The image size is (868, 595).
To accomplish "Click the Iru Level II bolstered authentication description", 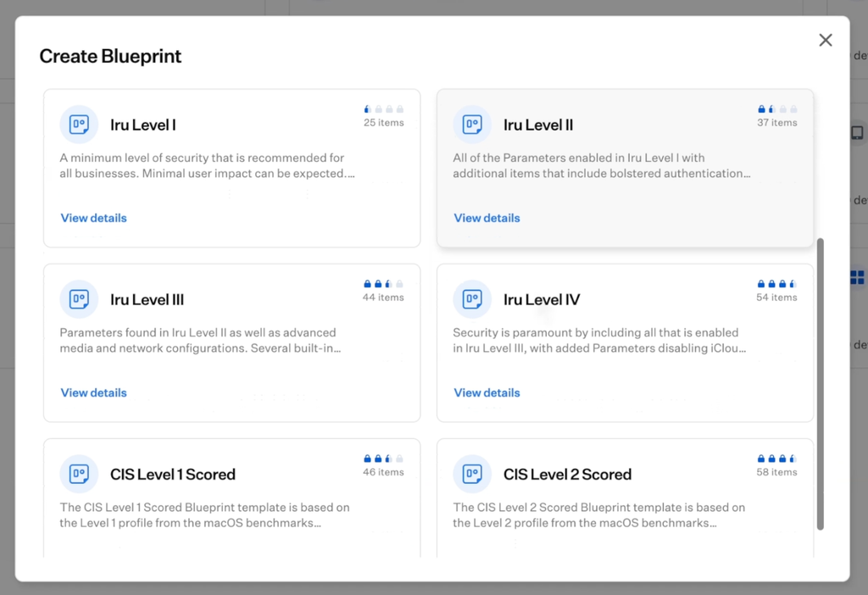I will pos(602,165).
